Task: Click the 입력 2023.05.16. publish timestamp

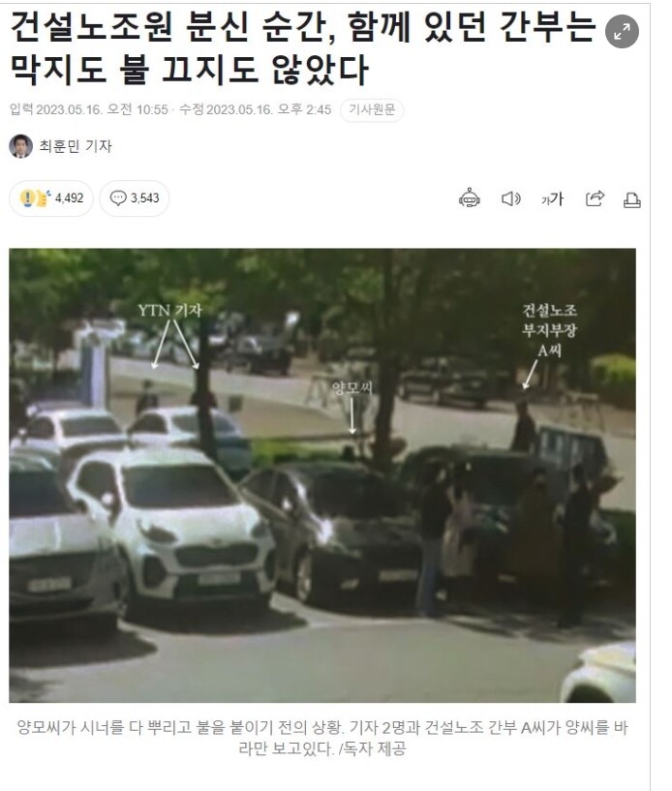Action: pos(89,110)
